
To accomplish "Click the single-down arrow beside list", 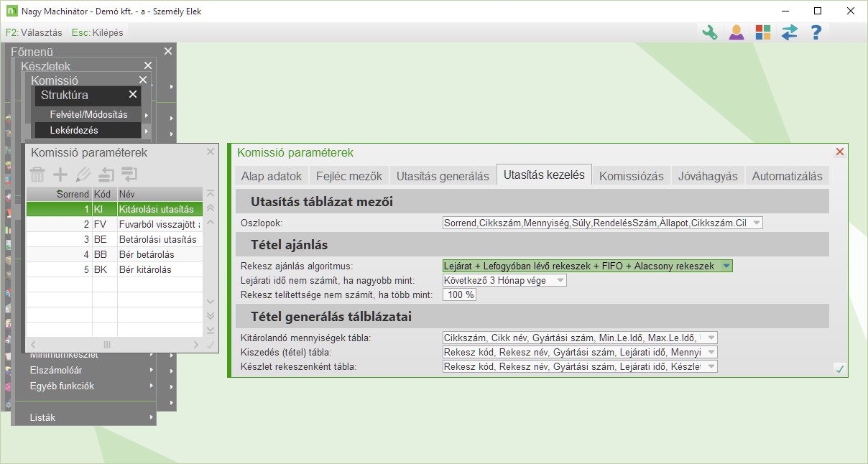I will coord(211,301).
